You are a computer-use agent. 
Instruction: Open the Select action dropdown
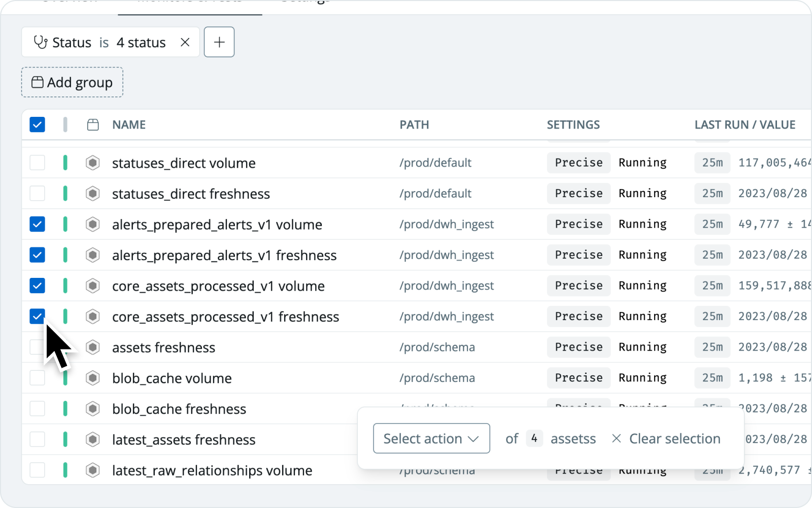point(431,438)
